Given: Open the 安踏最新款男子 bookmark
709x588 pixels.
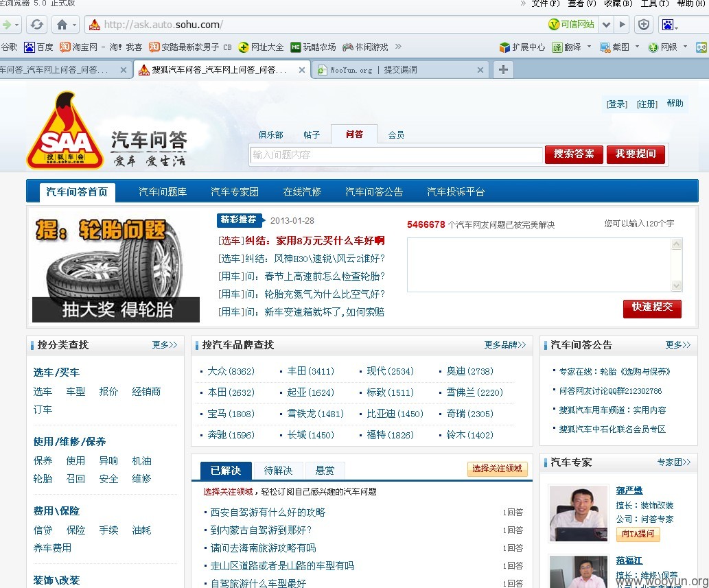Looking at the screenshot, I should (190, 47).
